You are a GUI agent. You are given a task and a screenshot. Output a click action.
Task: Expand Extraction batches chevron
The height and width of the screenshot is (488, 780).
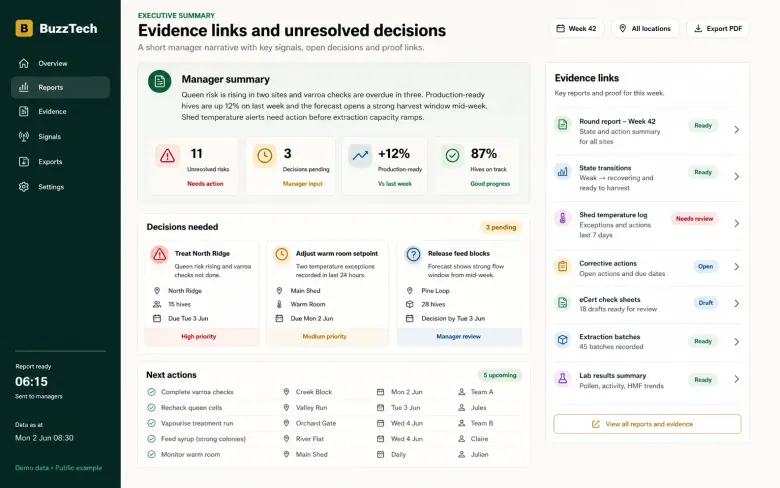pyautogui.click(x=737, y=342)
